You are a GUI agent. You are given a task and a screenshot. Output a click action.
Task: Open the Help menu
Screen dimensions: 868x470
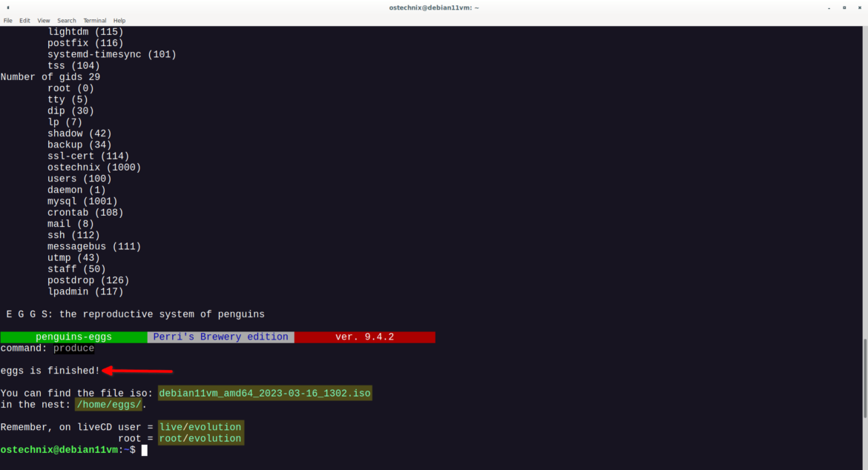119,20
